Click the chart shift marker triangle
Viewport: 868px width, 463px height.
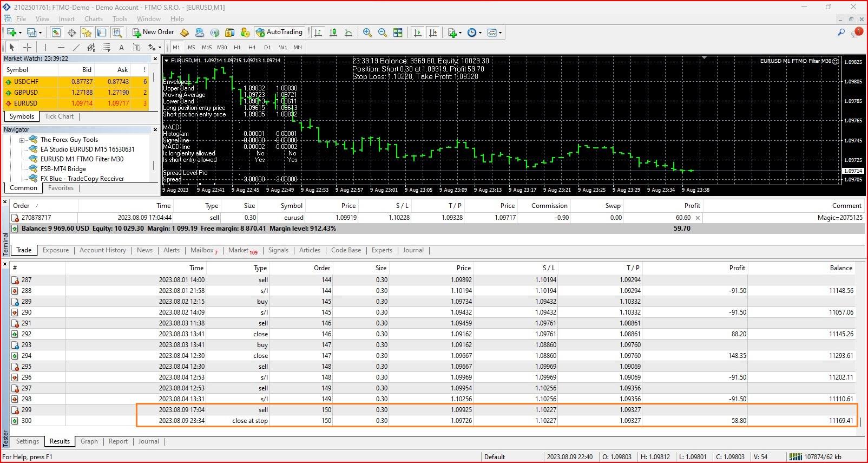coord(704,57)
